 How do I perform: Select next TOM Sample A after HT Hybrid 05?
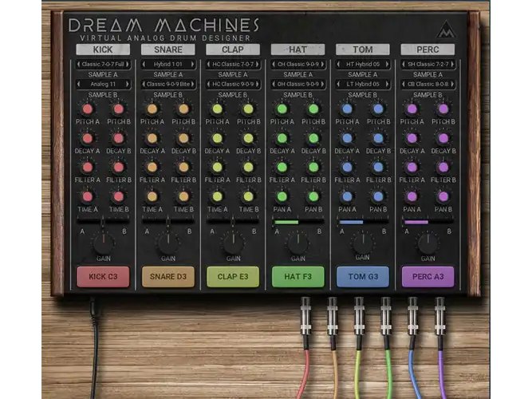[x=387, y=64]
